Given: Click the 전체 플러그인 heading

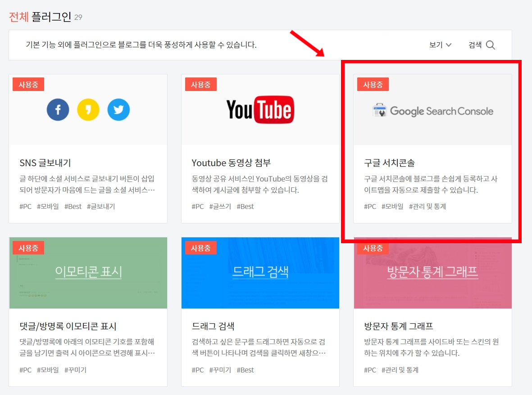Looking at the screenshot, I should pos(40,17).
